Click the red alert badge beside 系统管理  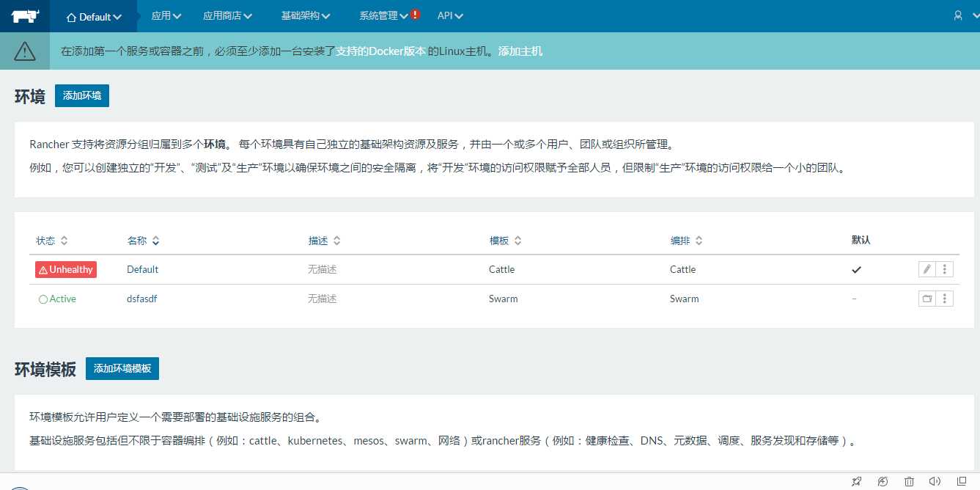point(416,15)
